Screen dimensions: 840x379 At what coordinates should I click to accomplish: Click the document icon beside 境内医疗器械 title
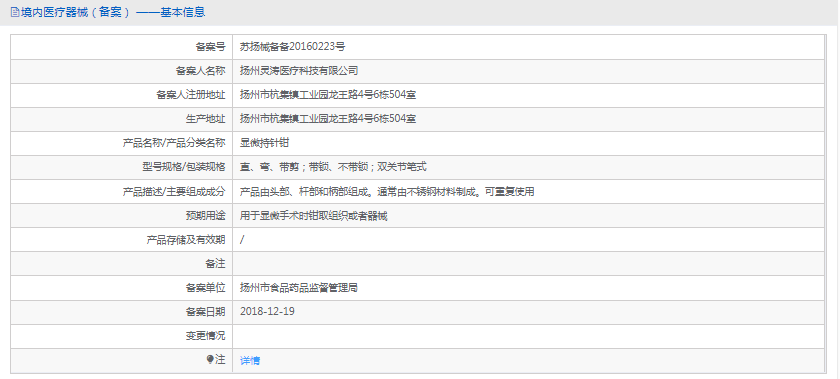pyautogui.click(x=14, y=12)
